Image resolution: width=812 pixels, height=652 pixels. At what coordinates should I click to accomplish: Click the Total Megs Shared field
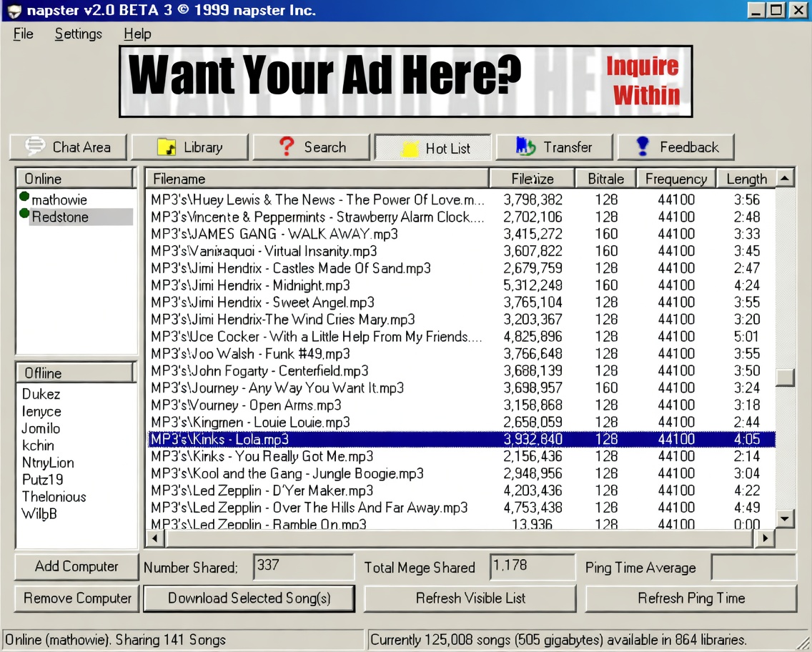(533, 566)
